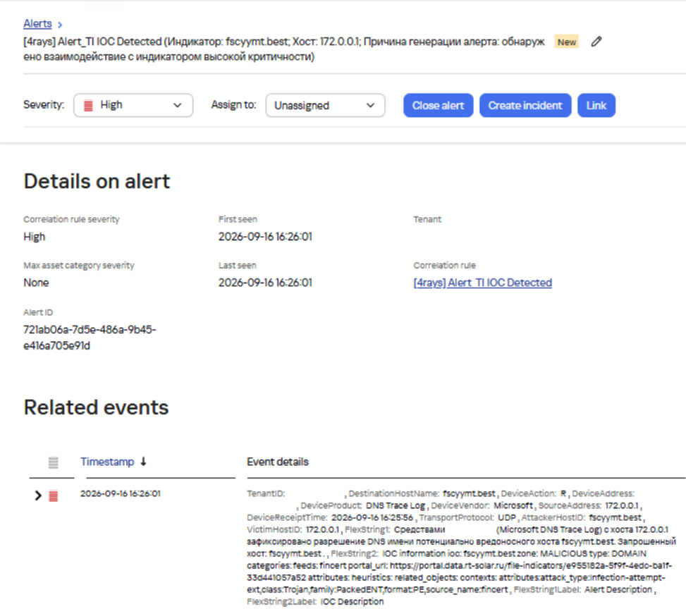The width and height of the screenshot is (686, 616).
Task: Select the Alert ID value text
Action: (90, 338)
